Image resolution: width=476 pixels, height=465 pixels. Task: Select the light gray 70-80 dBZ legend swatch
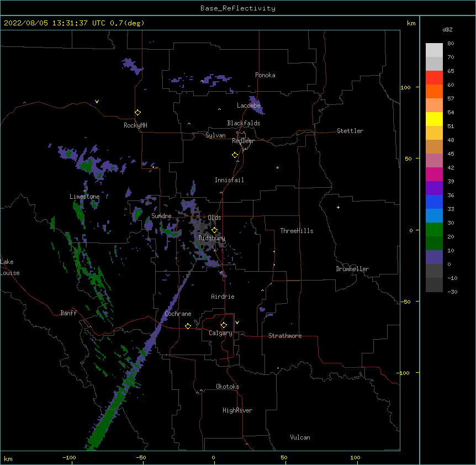[434, 50]
